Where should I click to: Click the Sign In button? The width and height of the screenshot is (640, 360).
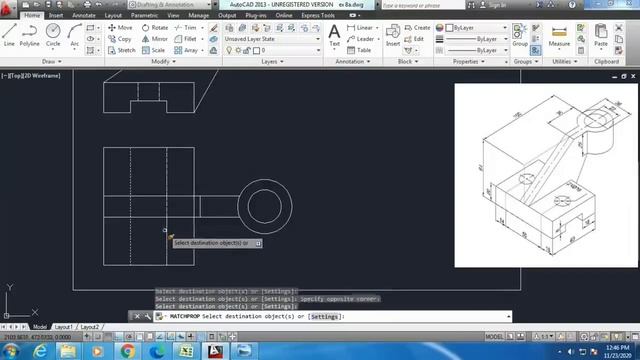(x=493, y=5)
